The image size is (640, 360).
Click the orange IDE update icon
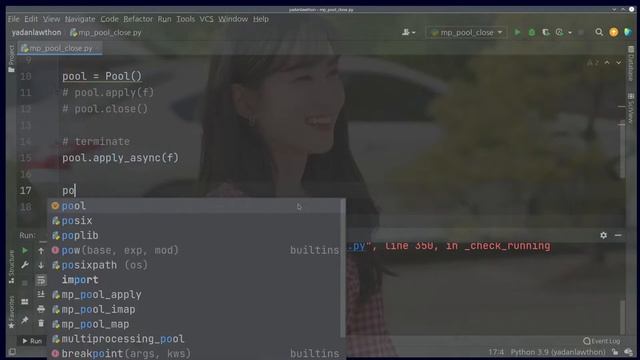point(613,32)
